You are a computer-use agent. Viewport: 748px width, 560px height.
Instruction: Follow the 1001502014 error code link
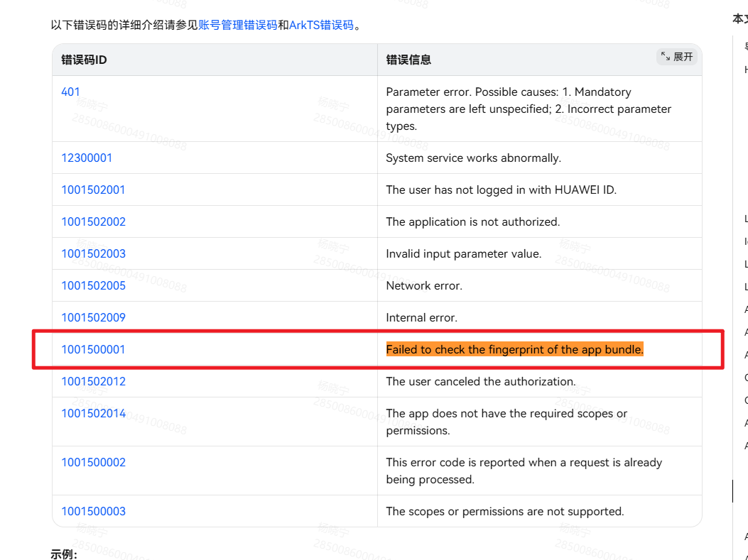coord(93,413)
